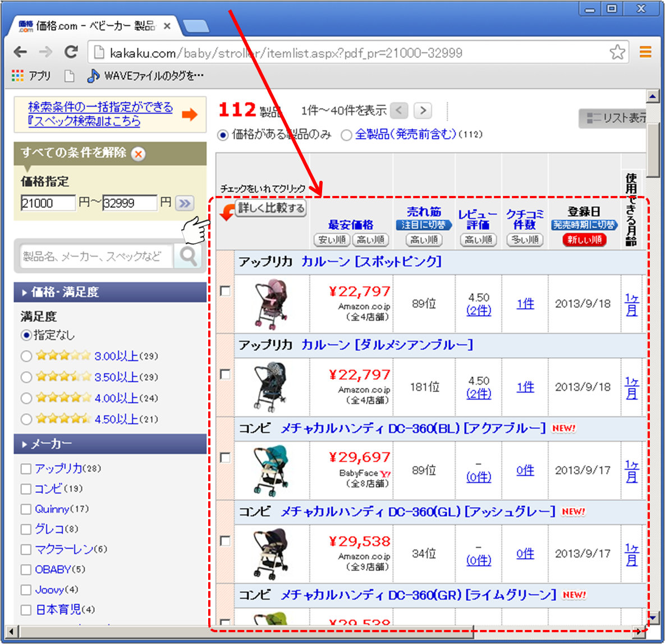Tick the checkbox for カルーン スポットピンク

pyautogui.click(x=225, y=291)
